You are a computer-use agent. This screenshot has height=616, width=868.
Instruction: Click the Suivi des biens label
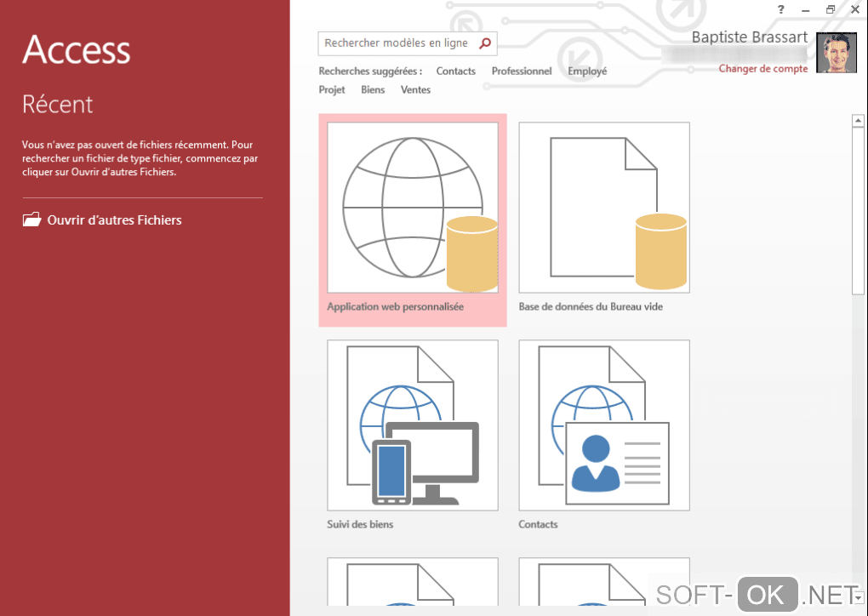click(360, 524)
